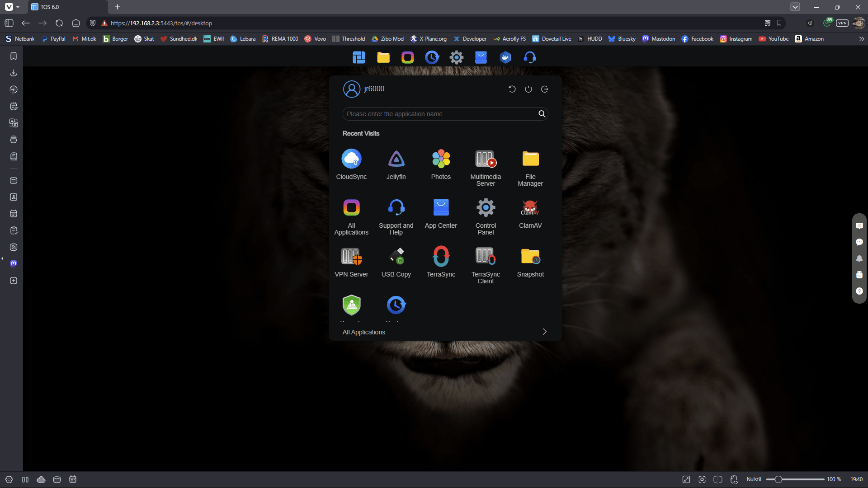
Task: Open the YouTube bookmark
Action: 774,39
